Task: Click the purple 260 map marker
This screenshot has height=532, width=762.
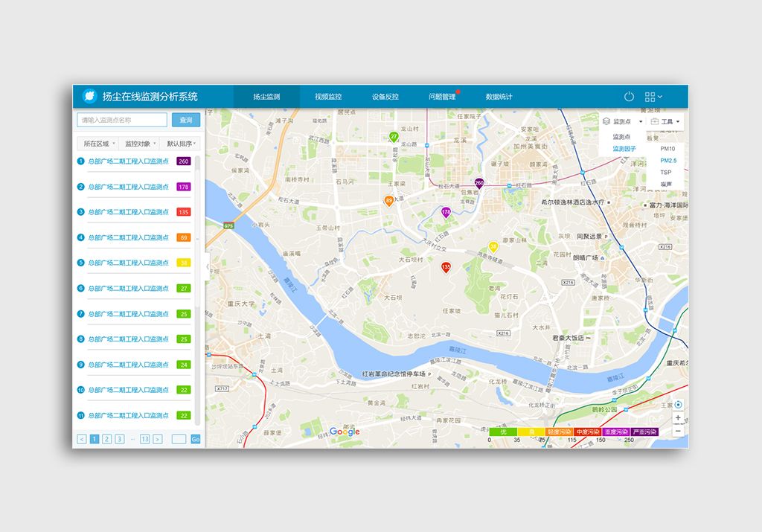Action: [479, 183]
